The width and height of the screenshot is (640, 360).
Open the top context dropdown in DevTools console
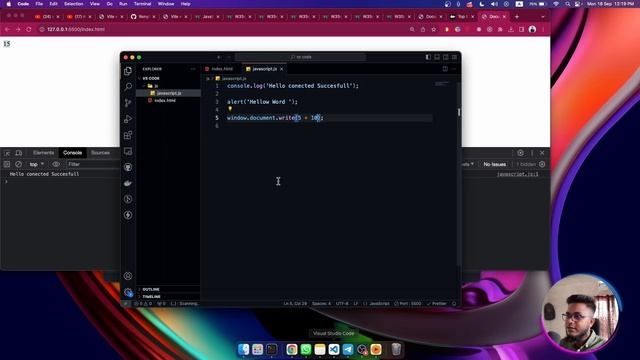pos(36,164)
